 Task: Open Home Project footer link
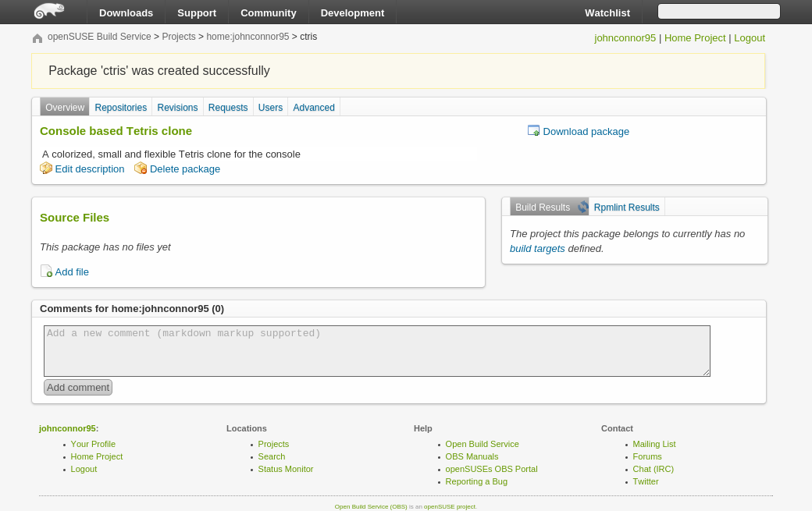(x=96, y=456)
